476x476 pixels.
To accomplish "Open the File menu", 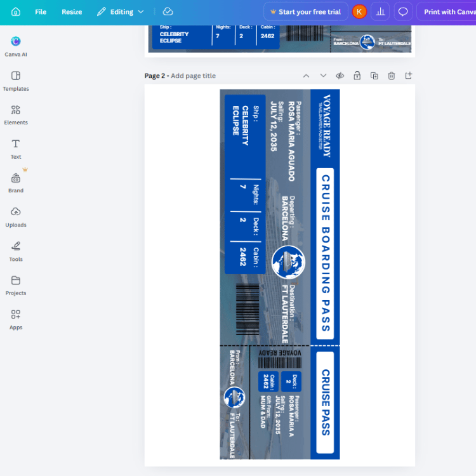I will coord(41,12).
